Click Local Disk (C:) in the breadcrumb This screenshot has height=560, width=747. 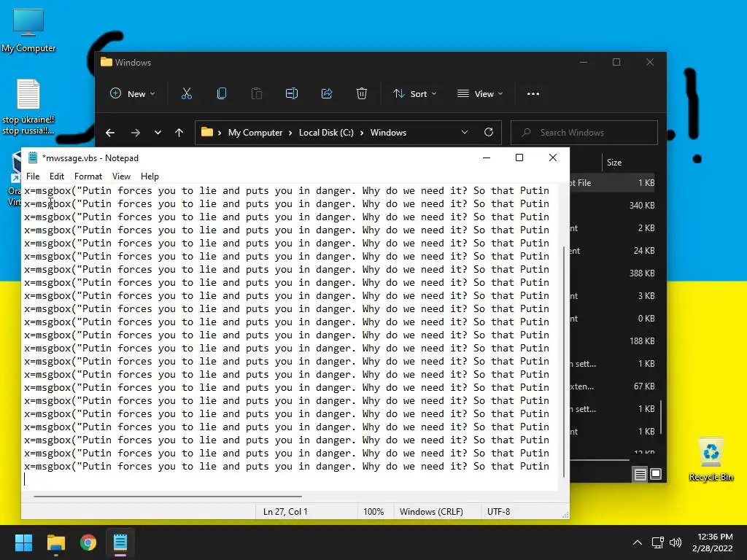tap(326, 133)
